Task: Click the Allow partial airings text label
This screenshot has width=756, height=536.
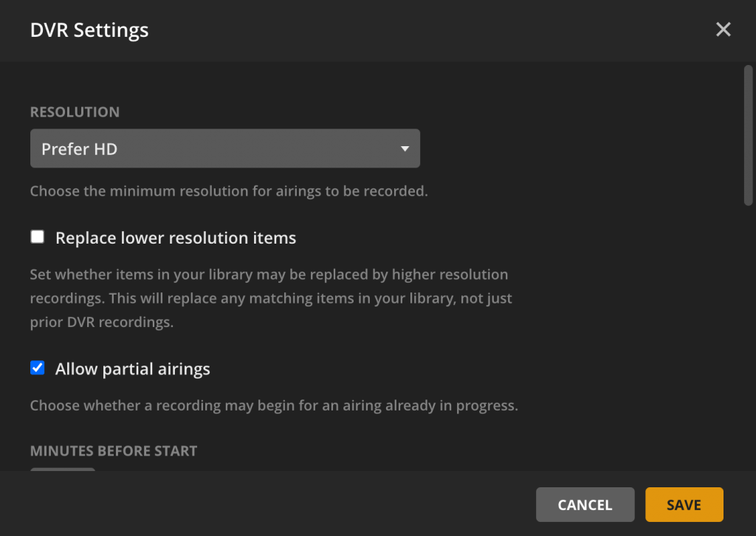Action: tap(132, 368)
